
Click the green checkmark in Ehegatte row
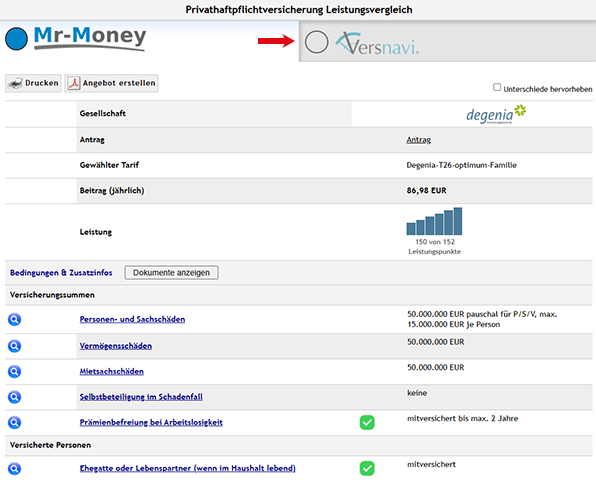367,469
